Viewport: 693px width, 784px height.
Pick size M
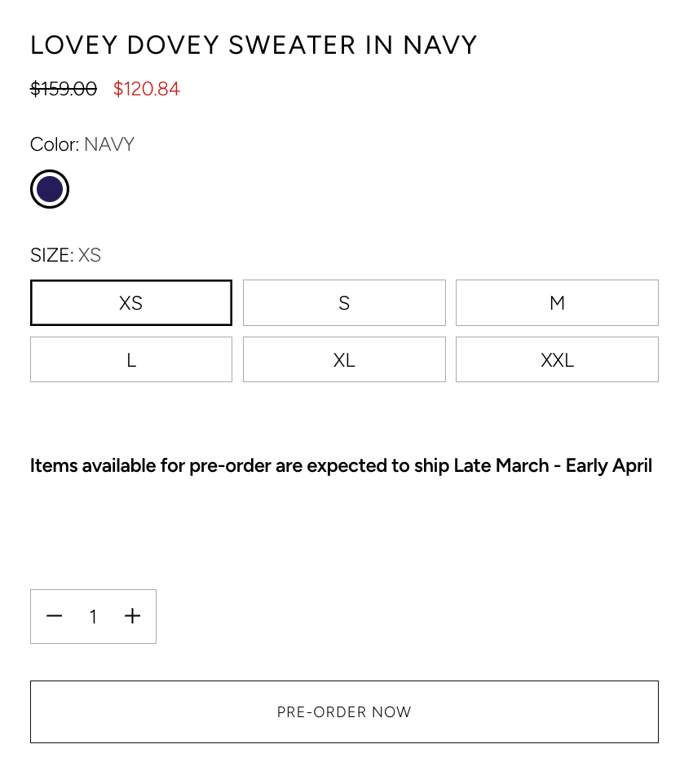coord(557,303)
